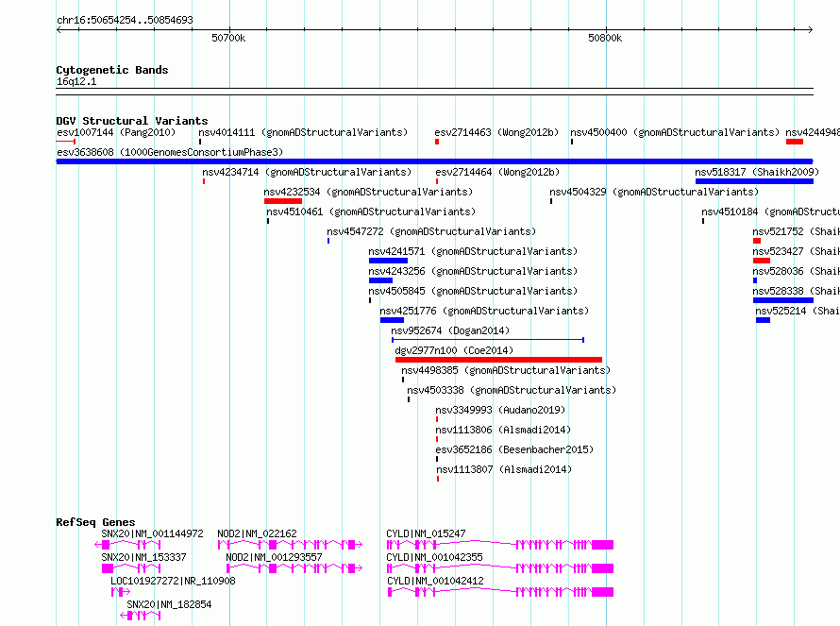Select LOC101927272|NR_110908 gene label
Viewport: 840px width, 626px height.
[x=173, y=581]
